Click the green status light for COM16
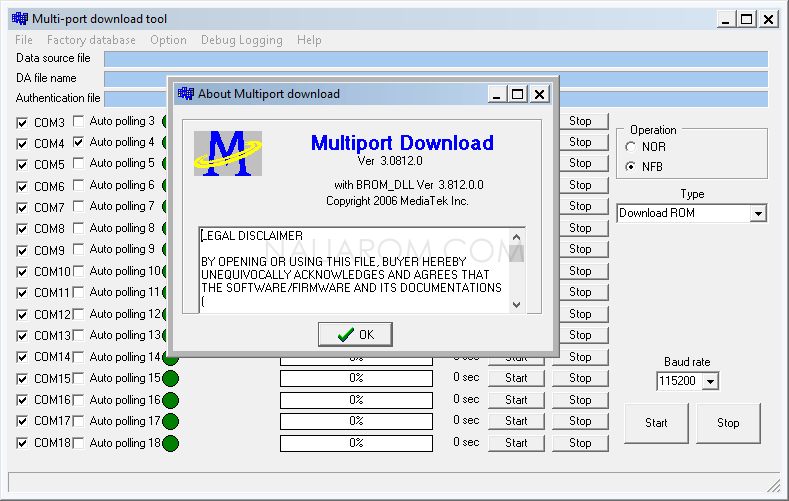This screenshot has width=789, height=501. tap(171, 400)
